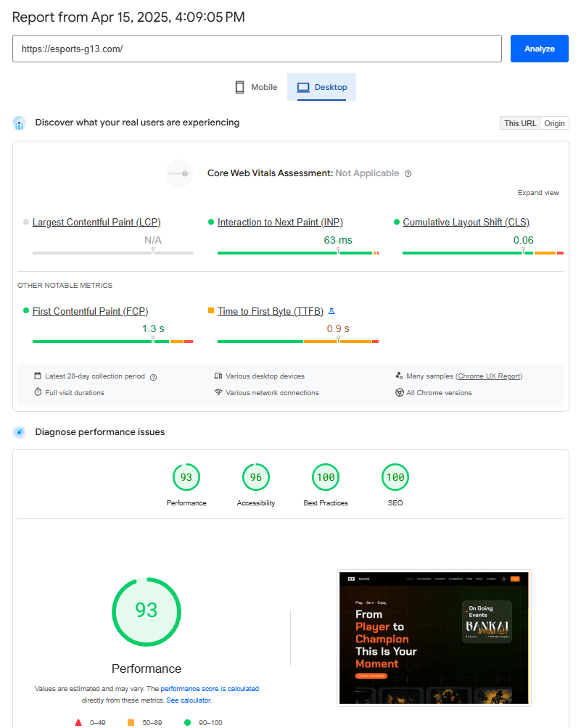Image resolution: width=581 pixels, height=728 pixels.
Task: Jump to the SEO score 100 gauge
Action: [x=395, y=477]
